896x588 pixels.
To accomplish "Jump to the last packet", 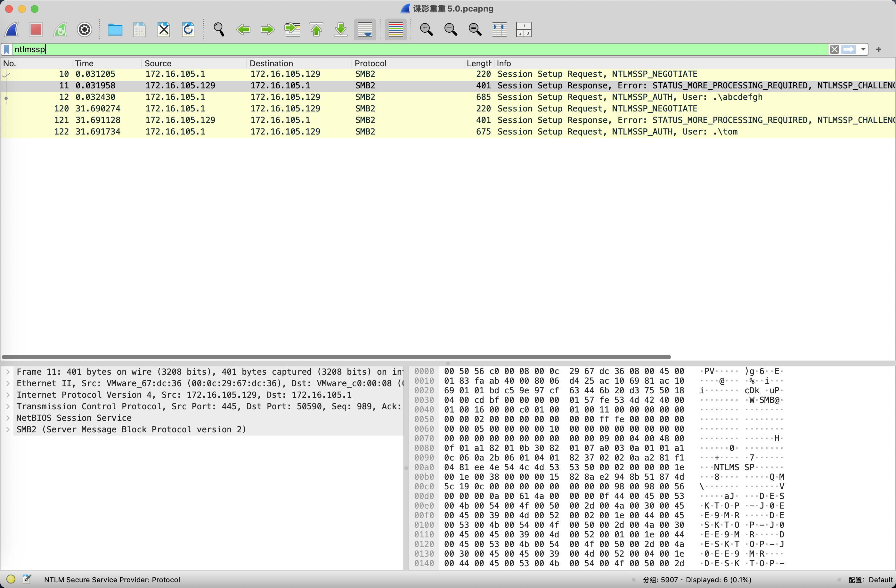I will [x=341, y=29].
